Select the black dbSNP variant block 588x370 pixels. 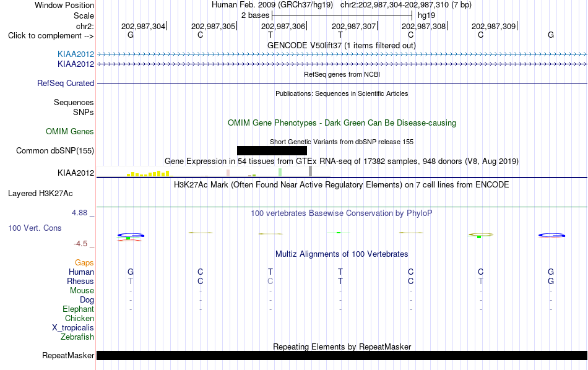click(x=272, y=151)
